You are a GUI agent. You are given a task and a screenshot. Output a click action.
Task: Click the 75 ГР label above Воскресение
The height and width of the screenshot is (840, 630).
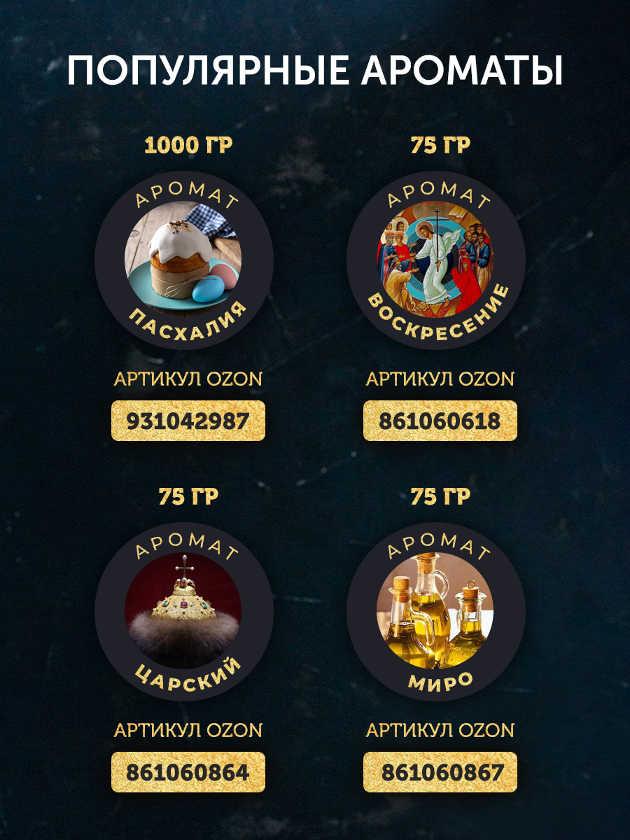click(x=440, y=146)
